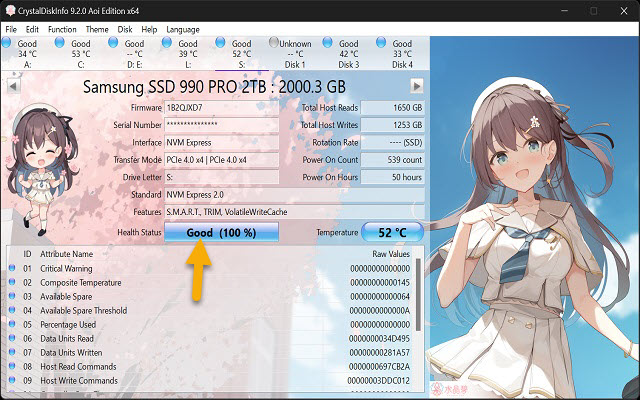The image size is (640, 400).
Task: Go to previous disk arrow
Action: (13, 86)
